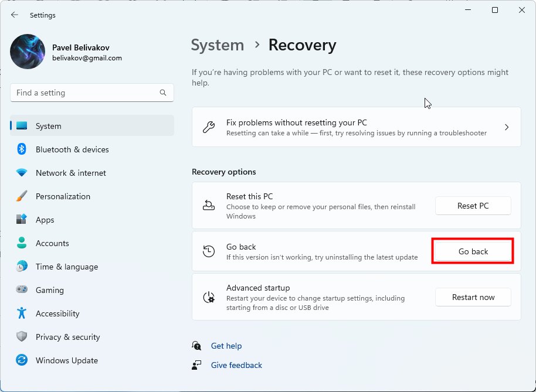536x392 pixels.
Task: Click the Reset this PC title text
Action: coord(250,197)
